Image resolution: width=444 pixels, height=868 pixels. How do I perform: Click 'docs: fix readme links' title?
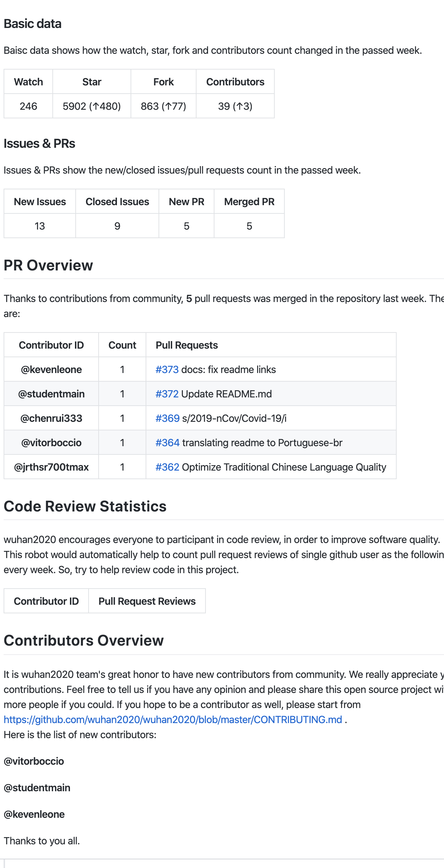(x=228, y=369)
